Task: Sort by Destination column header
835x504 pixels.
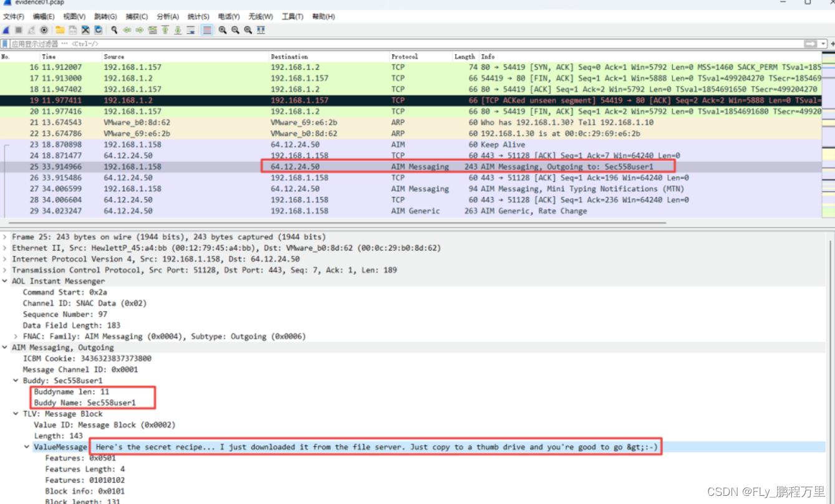Action: click(x=329, y=57)
